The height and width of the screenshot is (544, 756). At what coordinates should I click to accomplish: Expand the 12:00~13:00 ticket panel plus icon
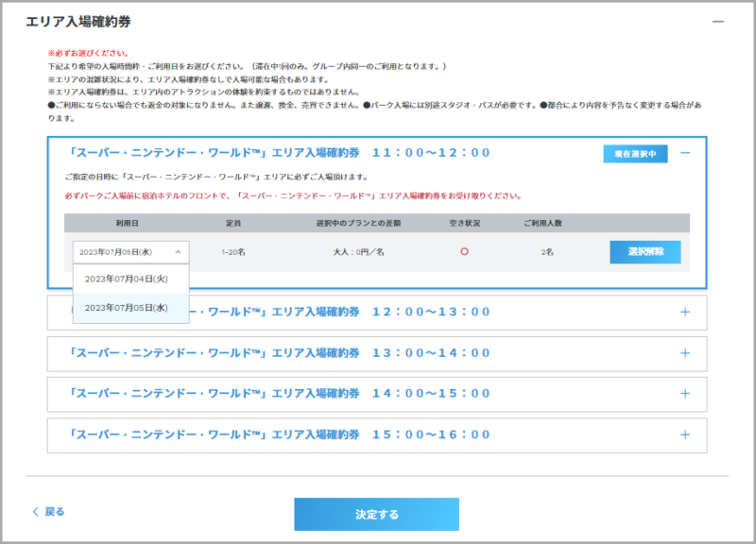point(685,313)
